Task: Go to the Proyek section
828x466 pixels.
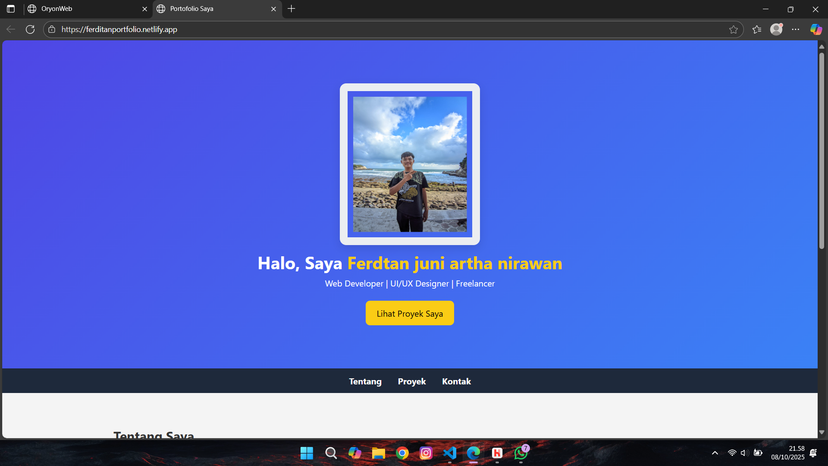Action: click(412, 381)
